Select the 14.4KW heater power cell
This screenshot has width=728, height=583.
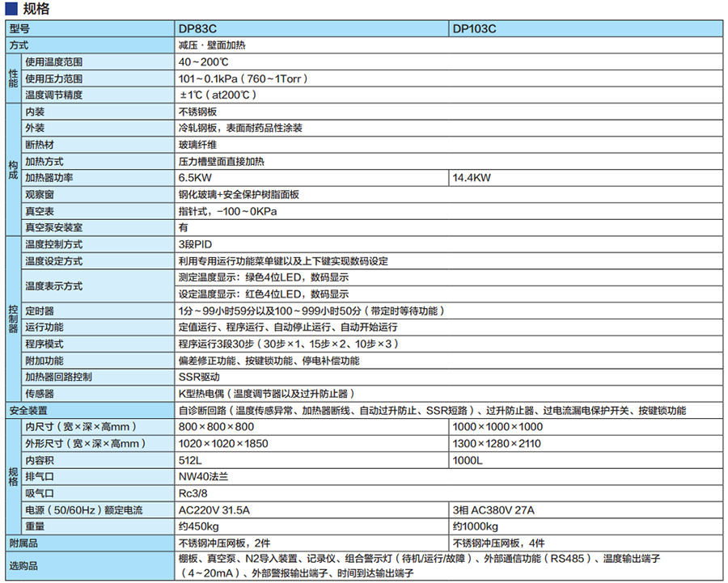(x=585, y=178)
